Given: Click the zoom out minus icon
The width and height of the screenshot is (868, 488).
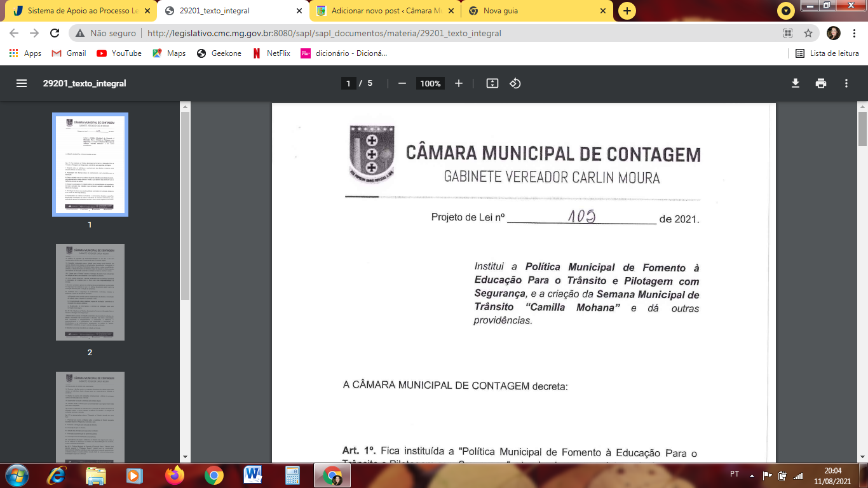Looking at the screenshot, I should (x=402, y=83).
